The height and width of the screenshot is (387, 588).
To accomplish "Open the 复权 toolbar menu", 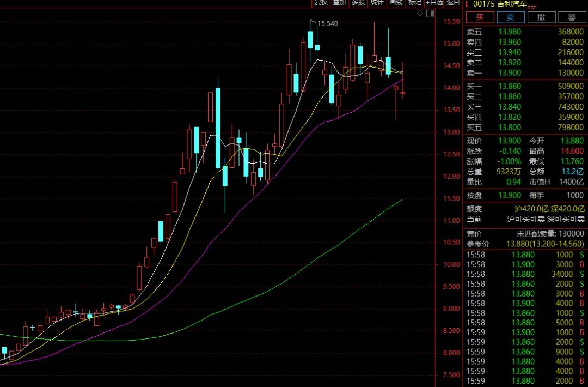I will click(x=321, y=3).
